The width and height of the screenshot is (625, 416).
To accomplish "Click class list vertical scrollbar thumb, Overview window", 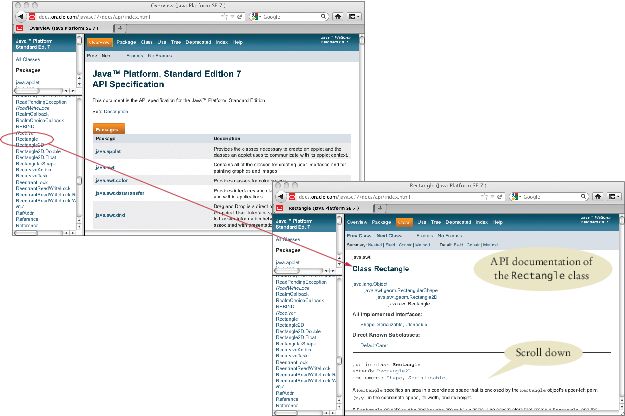I will coord(79,181).
